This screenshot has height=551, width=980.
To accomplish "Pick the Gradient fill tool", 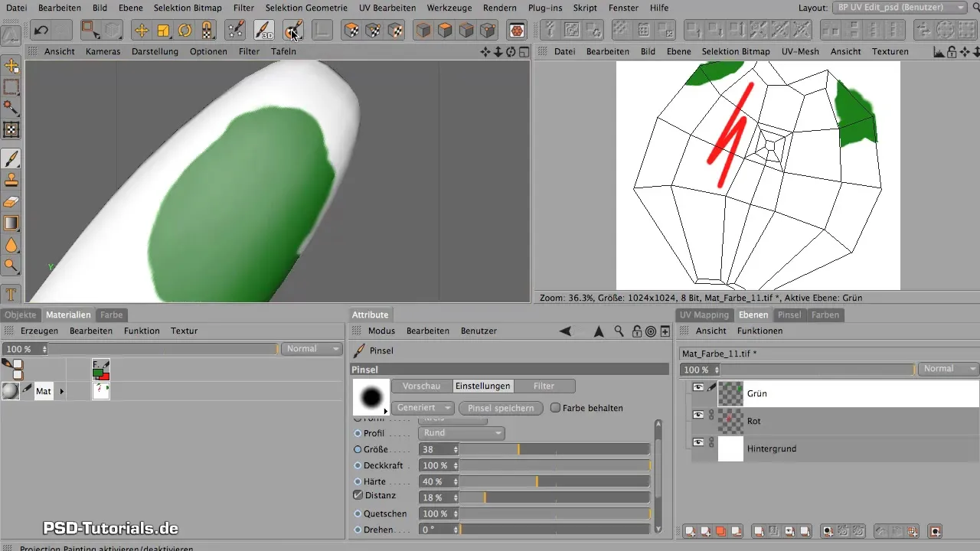I will pyautogui.click(x=11, y=223).
